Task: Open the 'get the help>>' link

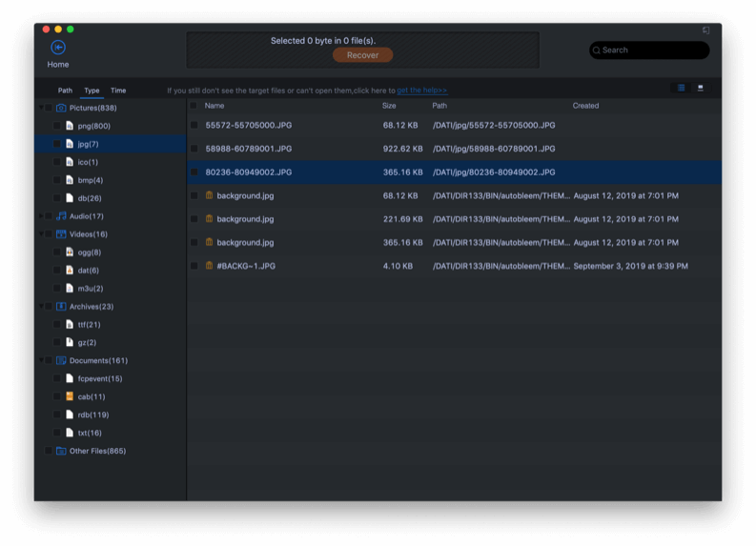Action: tap(421, 91)
